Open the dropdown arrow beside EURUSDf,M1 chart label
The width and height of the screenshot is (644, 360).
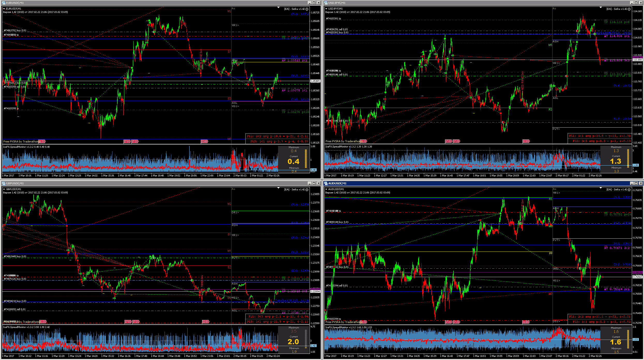pos(4,9)
